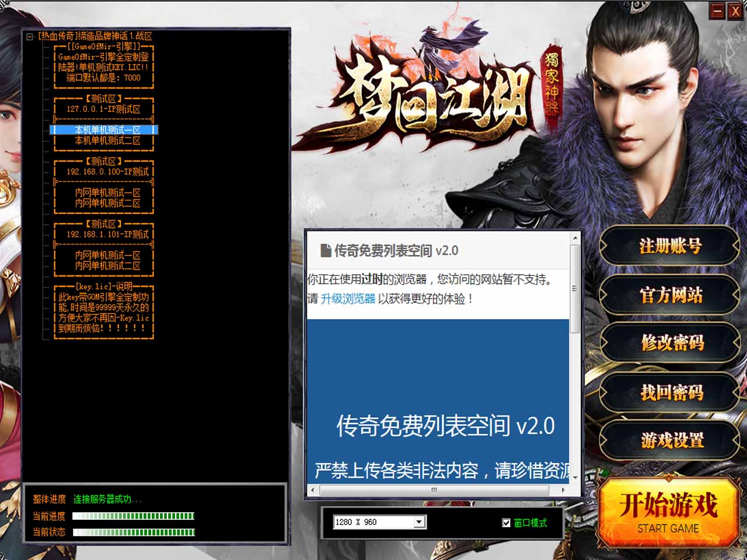
Task: Toggle the 窗口模式 checkbox
Action: (506, 523)
